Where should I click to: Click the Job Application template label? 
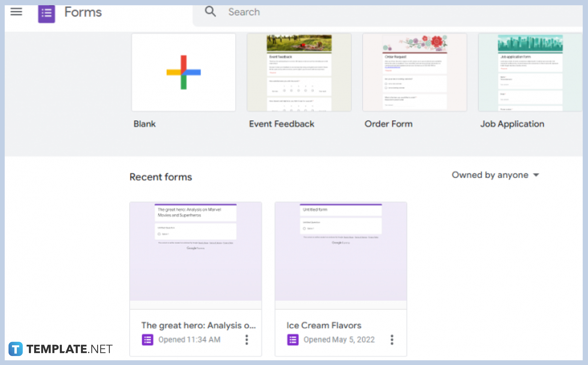click(x=512, y=124)
